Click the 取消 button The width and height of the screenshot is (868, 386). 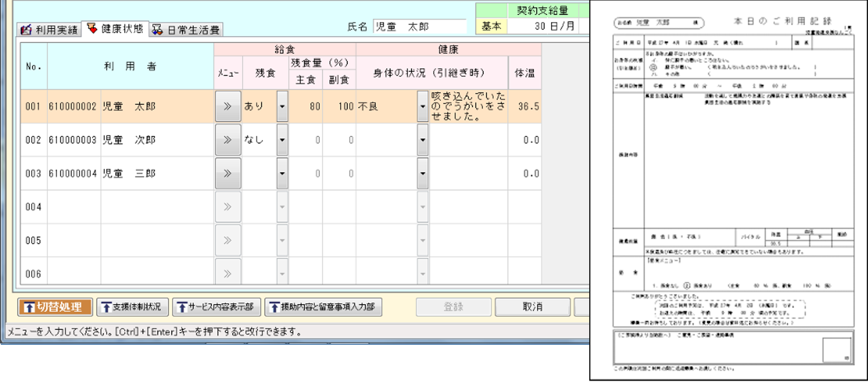pos(532,307)
